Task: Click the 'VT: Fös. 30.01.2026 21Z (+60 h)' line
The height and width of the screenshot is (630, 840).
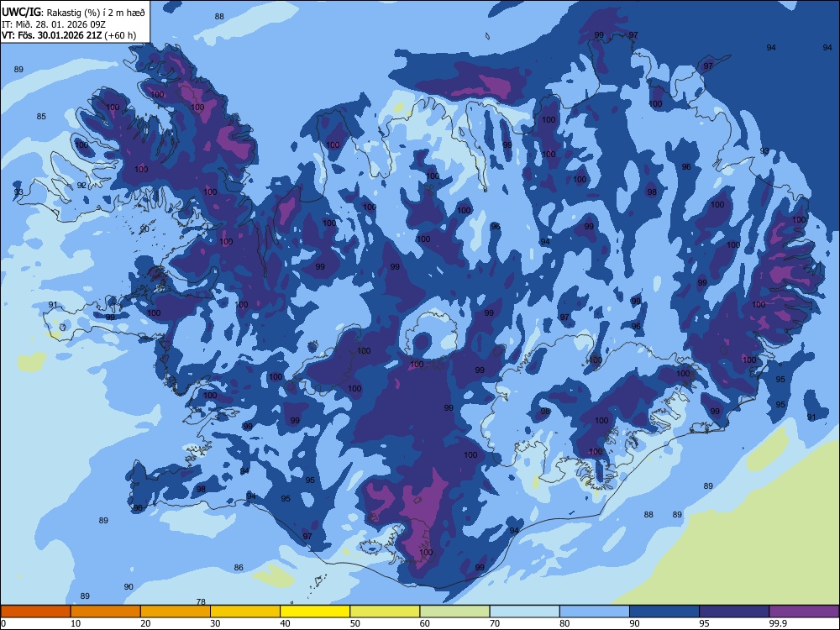Action: coord(69,35)
